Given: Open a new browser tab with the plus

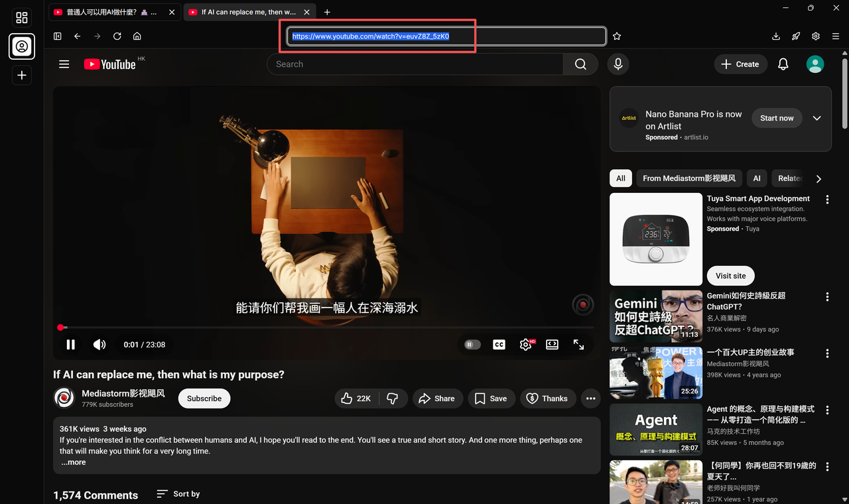Looking at the screenshot, I should (327, 12).
